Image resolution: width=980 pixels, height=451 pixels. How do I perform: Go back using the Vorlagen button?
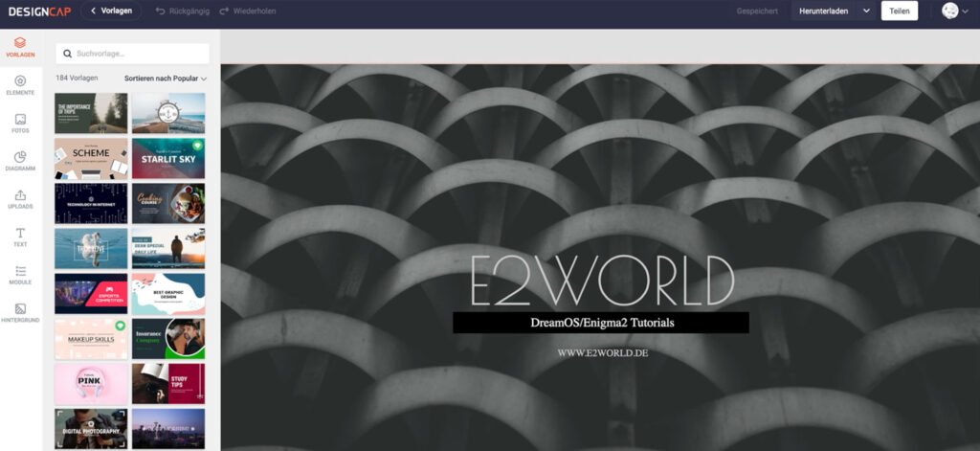pyautogui.click(x=111, y=11)
